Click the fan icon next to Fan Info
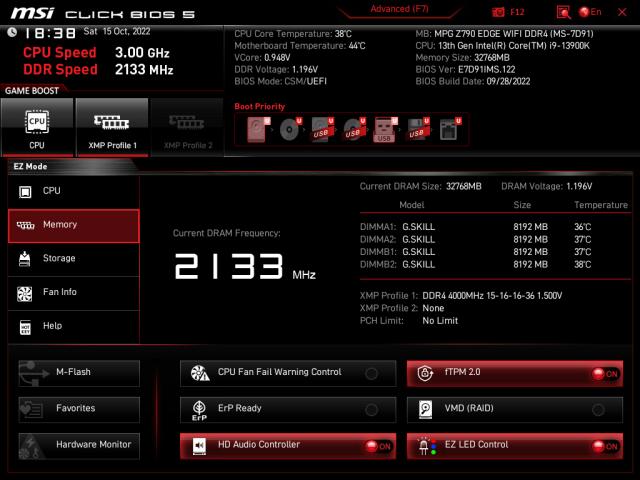The height and width of the screenshot is (480, 640). [24, 293]
